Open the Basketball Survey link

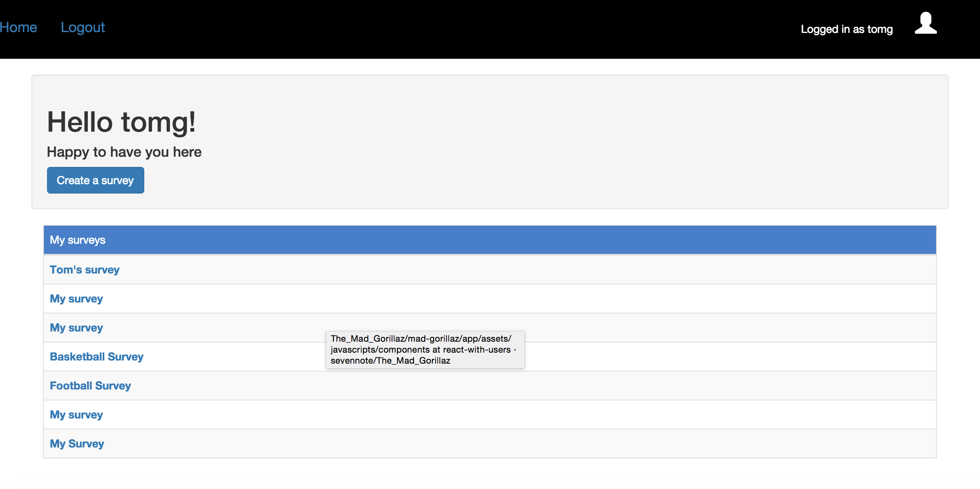96,357
